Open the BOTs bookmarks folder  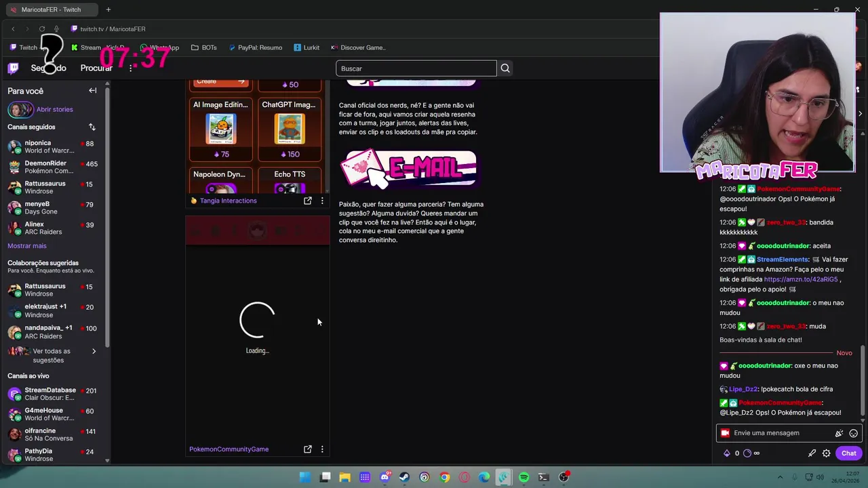click(204, 47)
